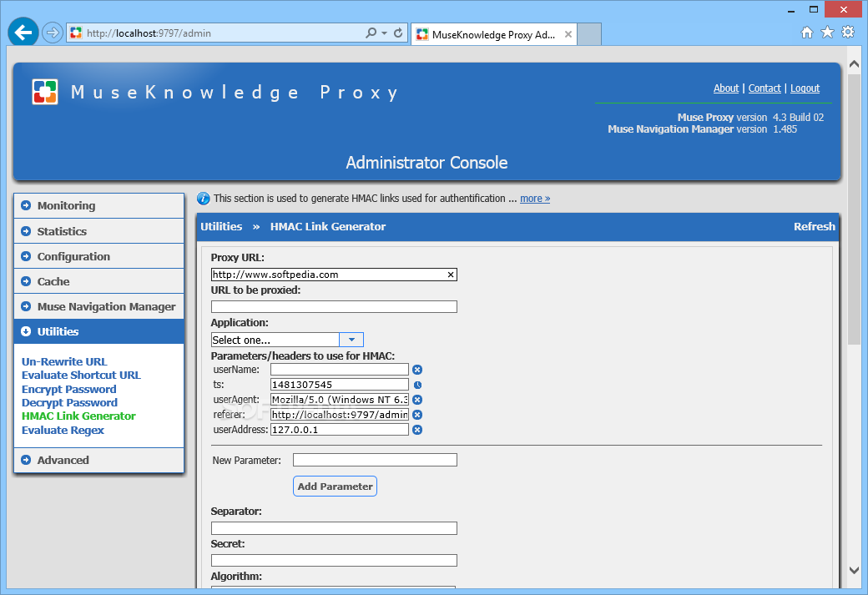Click the ts timestamp input field
This screenshot has height=595, width=868.
pyautogui.click(x=340, y=385)
